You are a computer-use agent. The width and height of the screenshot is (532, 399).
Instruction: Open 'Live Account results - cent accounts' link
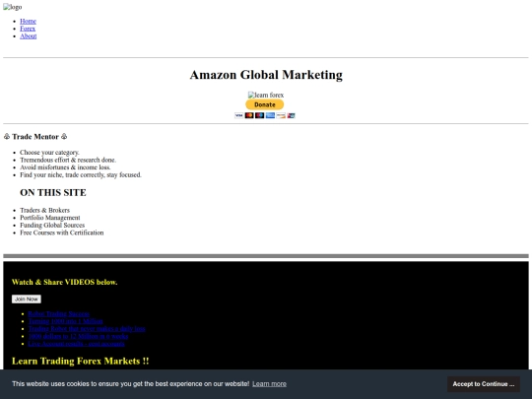(x=76, y=344)
